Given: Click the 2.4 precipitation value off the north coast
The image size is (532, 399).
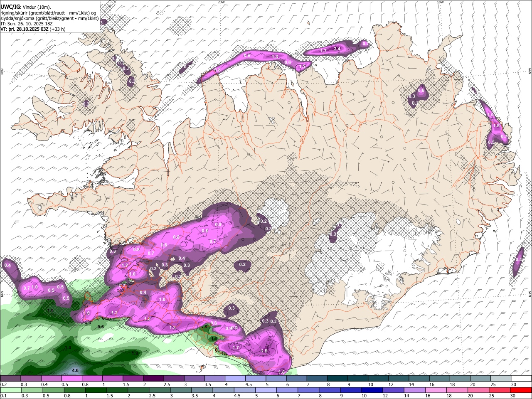Looking at the screenshot, I should 337,49.
